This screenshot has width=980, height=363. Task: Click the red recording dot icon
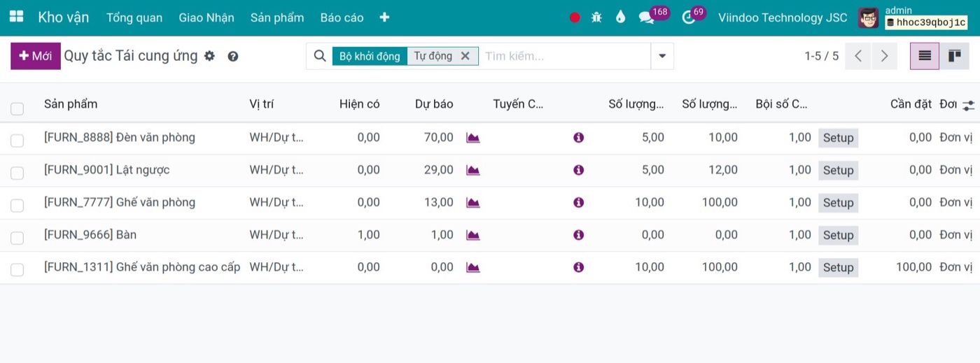pyautogui.click(x=575, y=17)
